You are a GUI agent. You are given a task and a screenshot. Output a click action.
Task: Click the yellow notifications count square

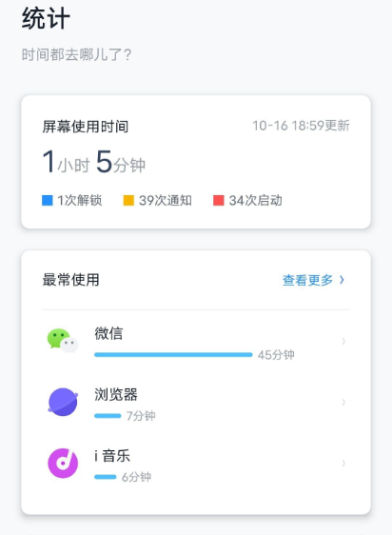click(x=128, y=200)
